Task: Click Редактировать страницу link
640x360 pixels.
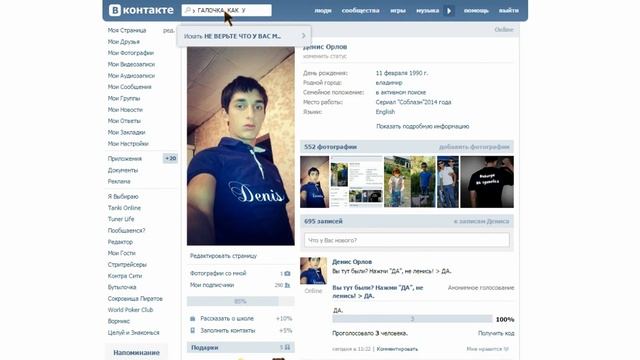Action: 223,256
